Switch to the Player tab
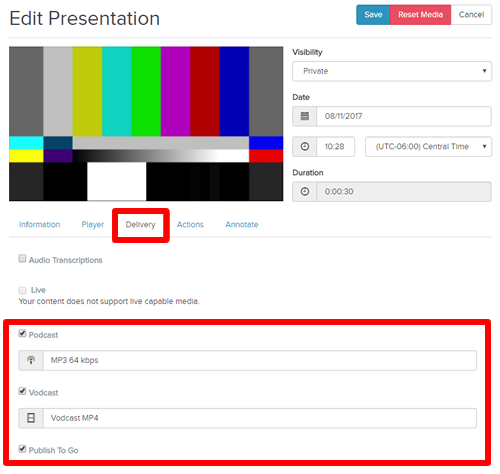Screen dimensions: 500x474 click(x=93, y=225)
